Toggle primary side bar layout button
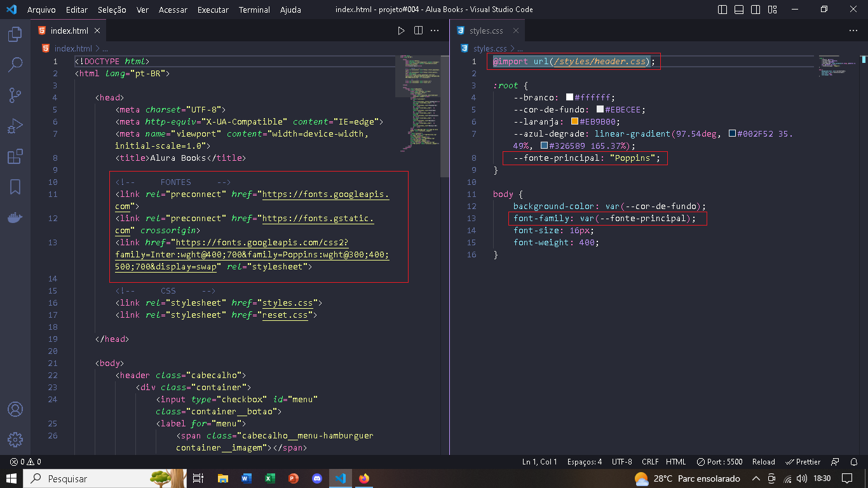Screen dimensions: 868x488 pos(722,10)
